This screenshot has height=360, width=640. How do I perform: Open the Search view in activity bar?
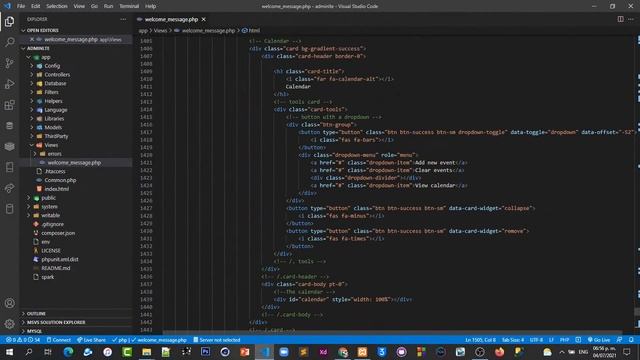(9, 42)
